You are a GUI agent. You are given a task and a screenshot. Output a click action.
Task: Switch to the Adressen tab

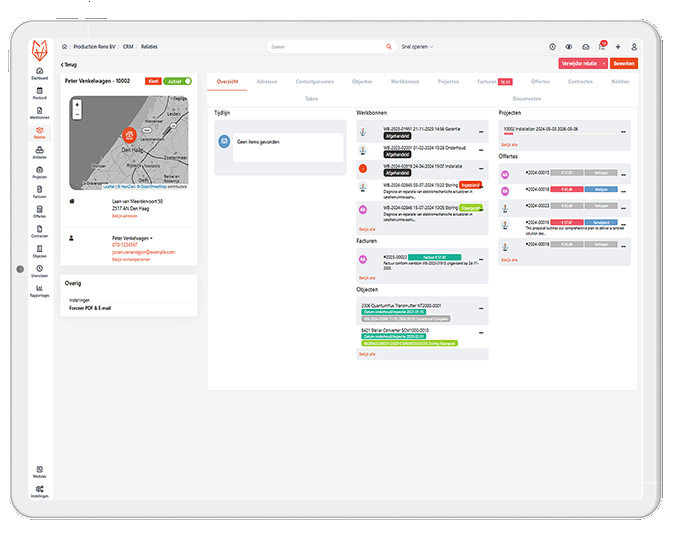pyautogui.click(x=267, y=81)
